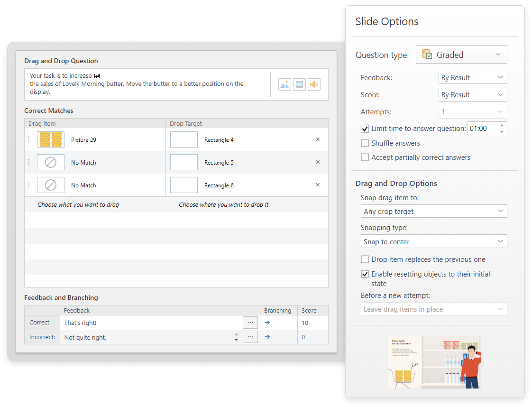Click the slide preview thumbnail

pos(434,362)
